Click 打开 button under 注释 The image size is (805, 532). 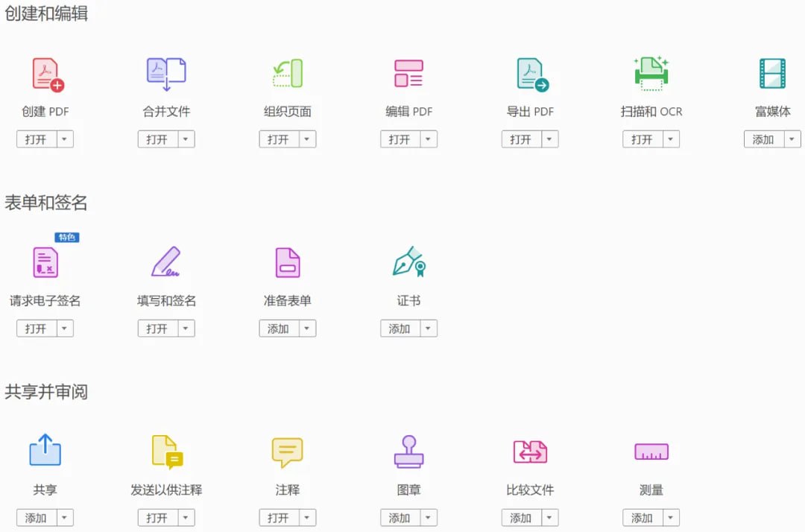click(279, 518)
